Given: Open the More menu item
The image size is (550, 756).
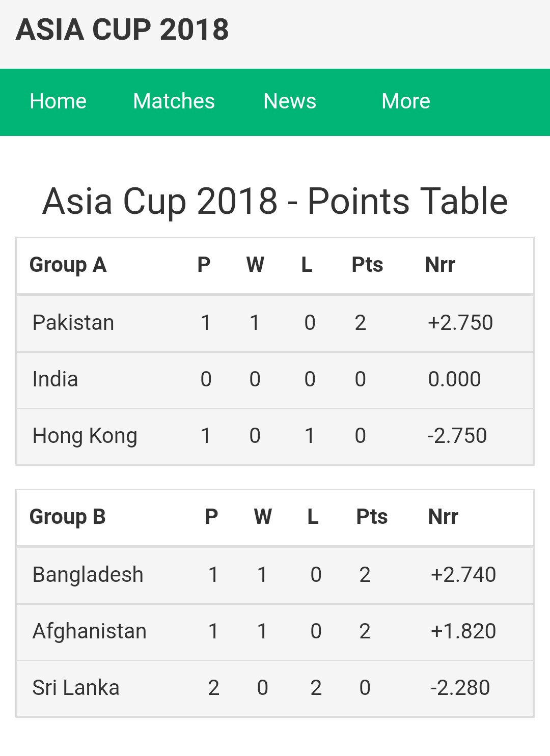Looking at the screenshot, I should (406, 101).
